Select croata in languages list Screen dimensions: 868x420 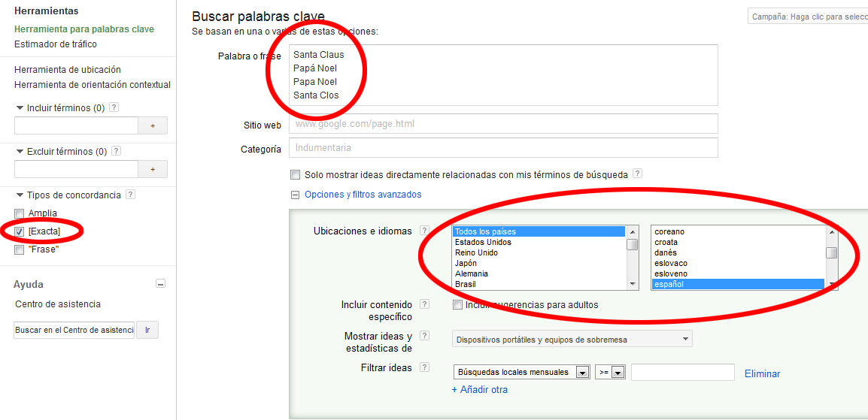[x=739, y=242]
